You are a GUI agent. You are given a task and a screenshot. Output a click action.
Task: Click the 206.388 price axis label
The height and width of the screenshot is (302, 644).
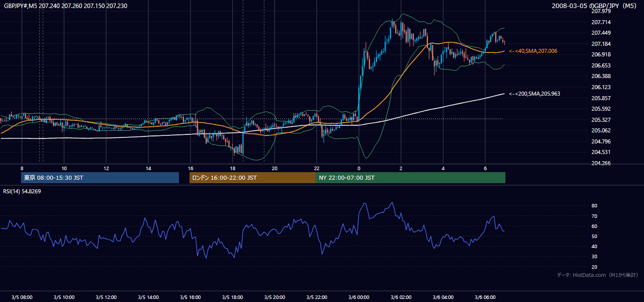coord(601,76)
